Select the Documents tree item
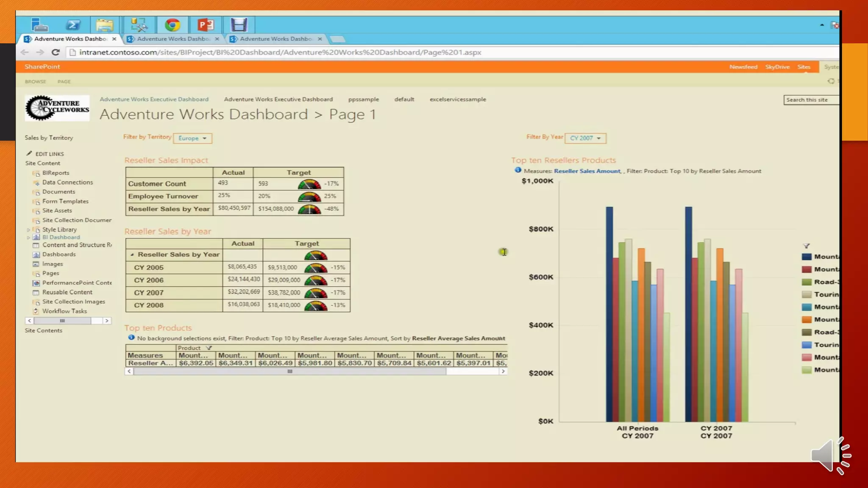The image size is (868, 488). [58, 192]
